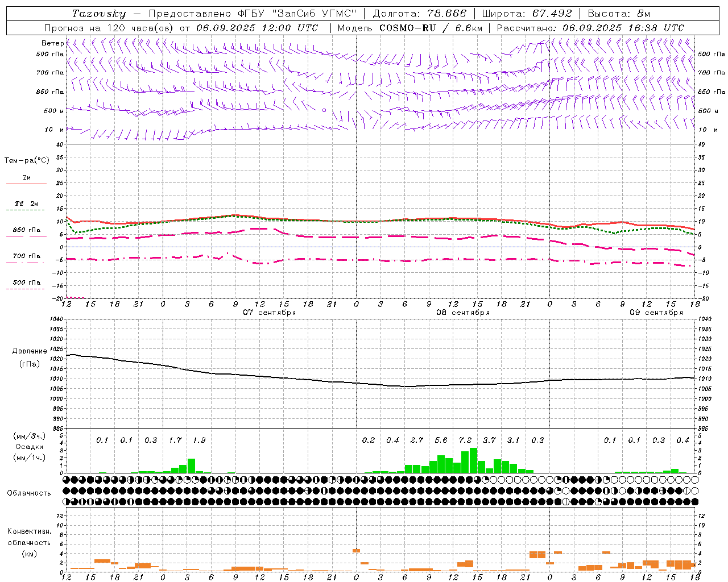Viewport: 728px width, 582px height.
Task: Click the '1040' label on left pressure axis
Action: (57, 319)
